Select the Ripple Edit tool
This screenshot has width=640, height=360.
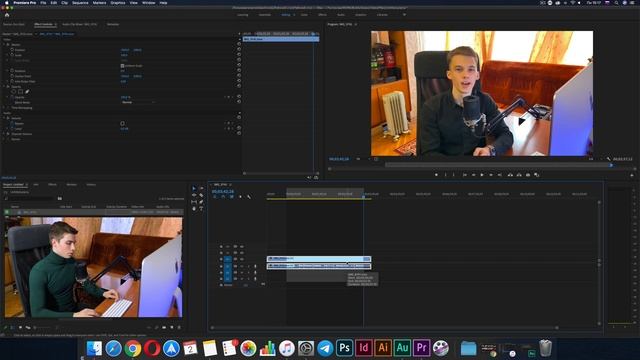194,195
